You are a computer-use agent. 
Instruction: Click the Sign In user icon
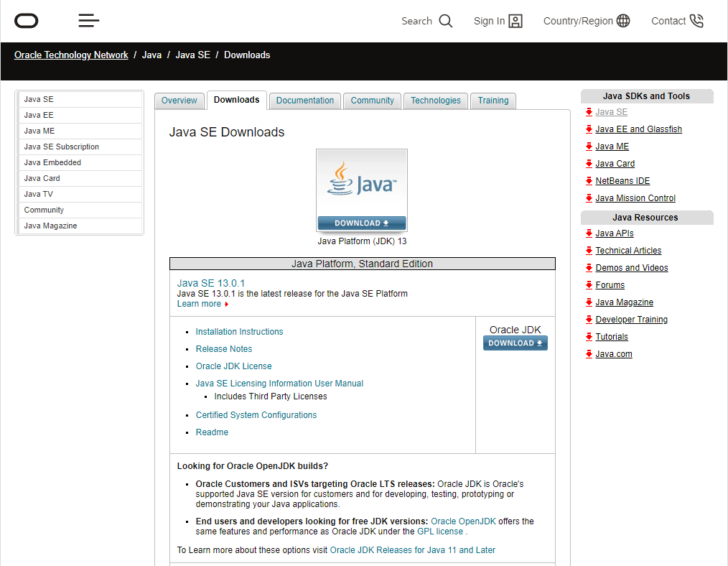tap(515, 21)
